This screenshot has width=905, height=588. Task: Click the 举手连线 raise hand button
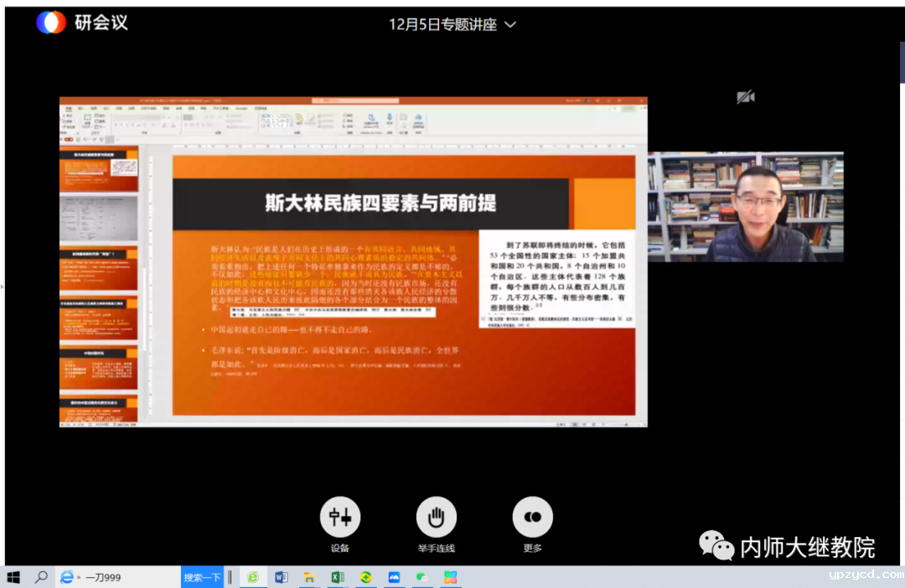pos(436,517)
